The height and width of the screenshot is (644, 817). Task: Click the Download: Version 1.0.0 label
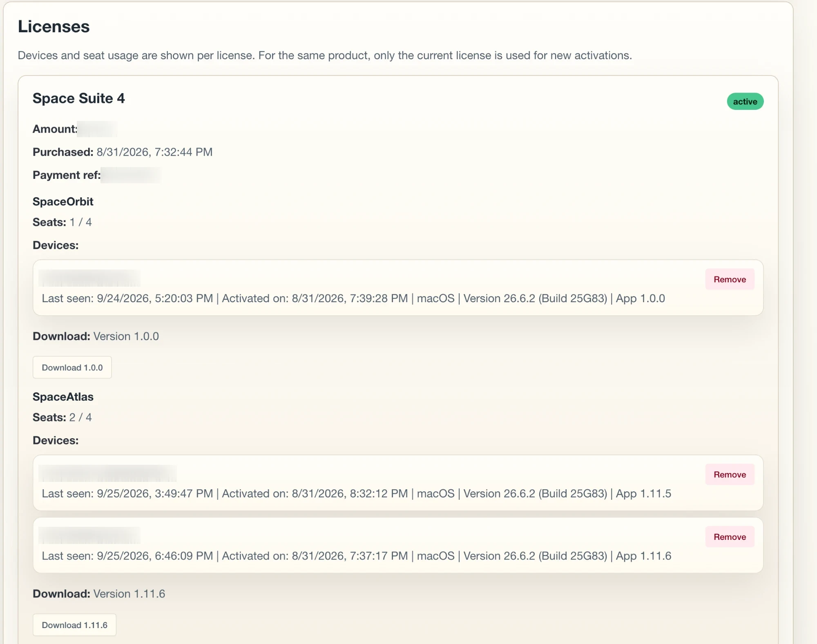(x=96, y=336)
